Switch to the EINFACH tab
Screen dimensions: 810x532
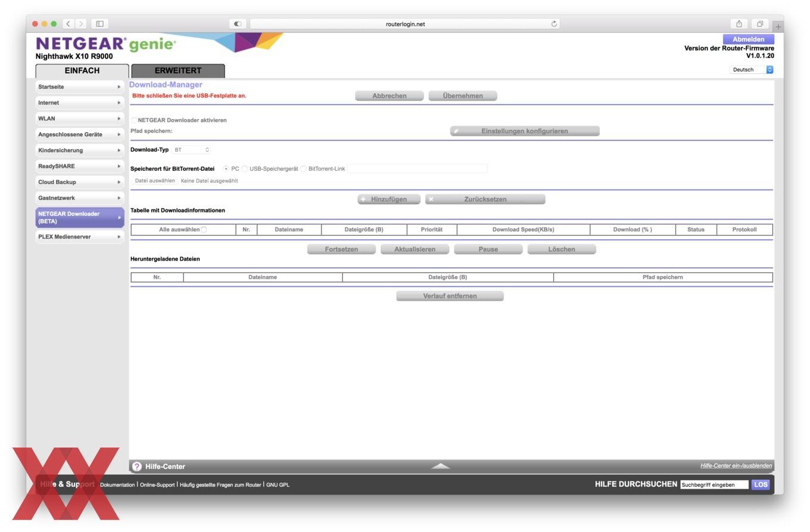tap(82, 71)
